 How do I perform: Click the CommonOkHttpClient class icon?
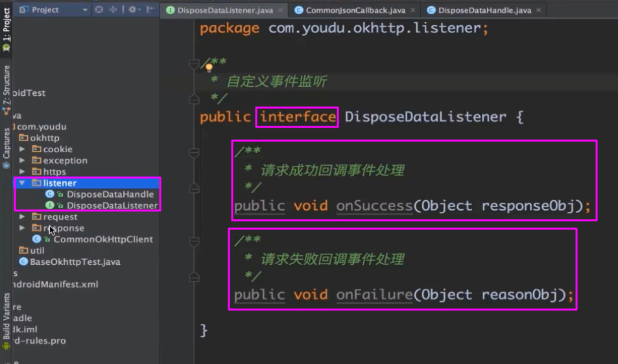click(x=37, y=239)
